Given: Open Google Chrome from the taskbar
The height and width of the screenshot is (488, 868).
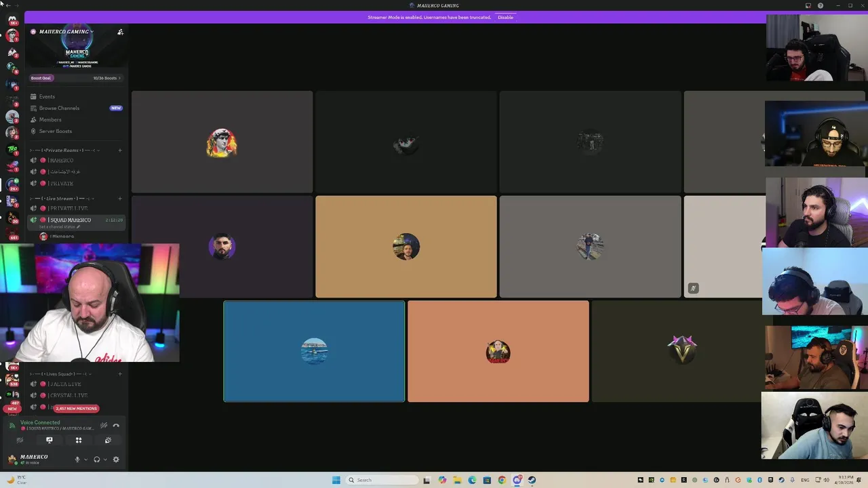Looking at the screenshot, I should (502, 480).
